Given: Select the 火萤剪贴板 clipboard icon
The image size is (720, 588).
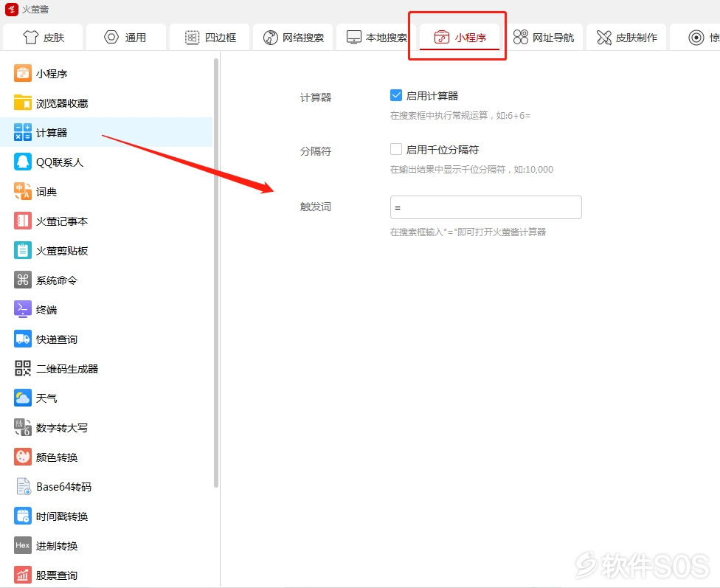Looking at the screenshot, I should tap(22, 250).
